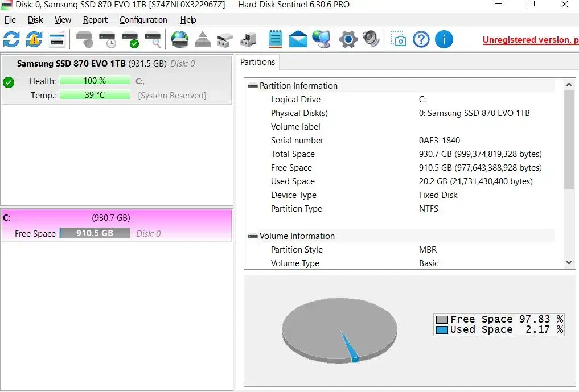Open the report notepad icon
Viewport: 579px width, 392px height.
(275, 39)
